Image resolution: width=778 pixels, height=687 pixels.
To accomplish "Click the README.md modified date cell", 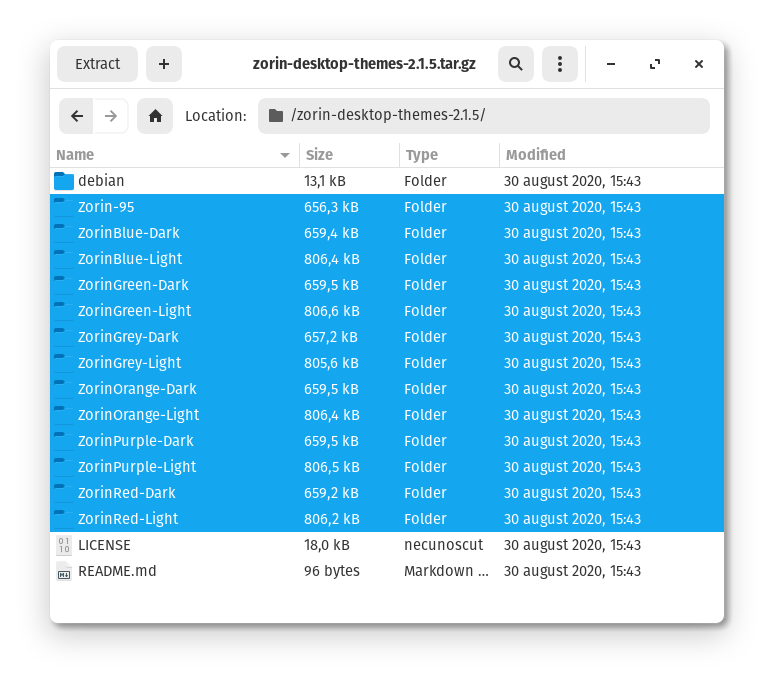I will coord(573,571).
